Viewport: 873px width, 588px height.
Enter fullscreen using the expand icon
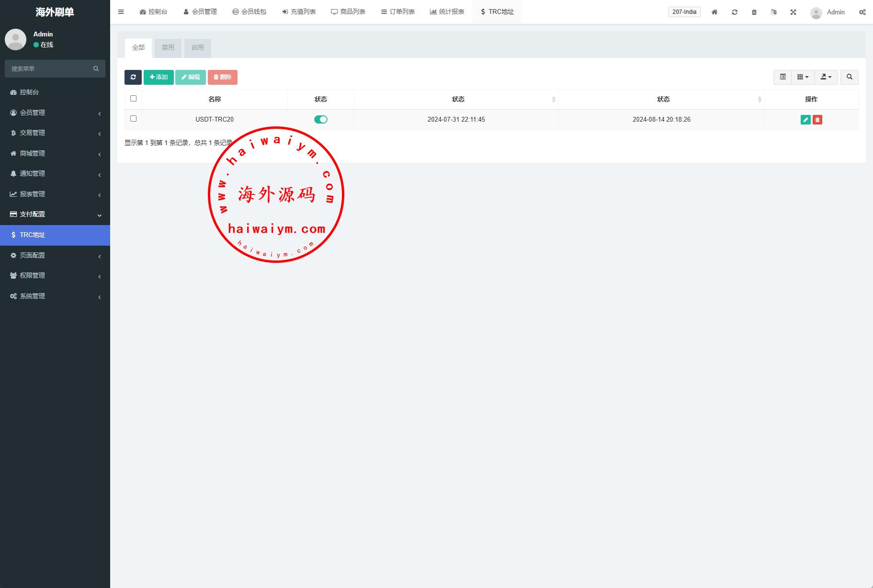(793, 12)
